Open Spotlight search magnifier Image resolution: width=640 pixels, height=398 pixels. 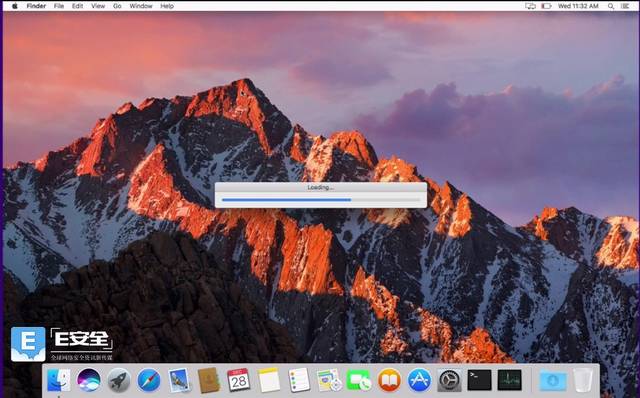(611, 6)
